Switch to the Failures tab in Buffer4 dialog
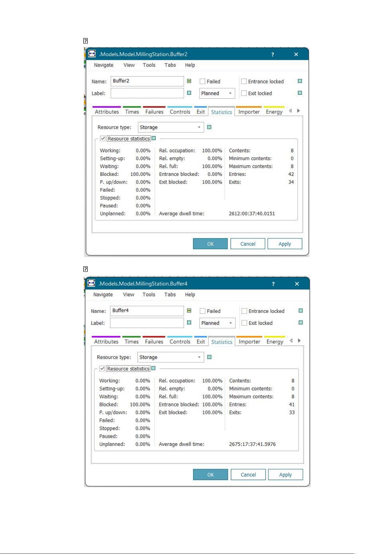This screenshot has width=392, height=554. (154, 342)
